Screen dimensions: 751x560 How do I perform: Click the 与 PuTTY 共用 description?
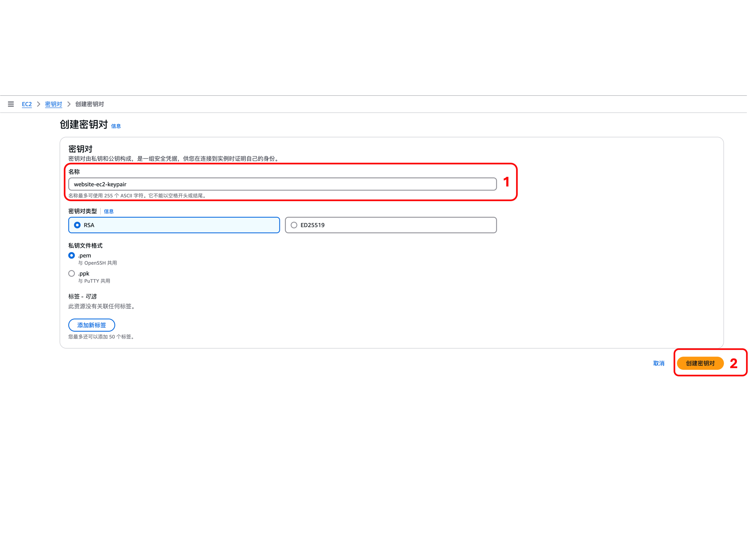[94, 281]
